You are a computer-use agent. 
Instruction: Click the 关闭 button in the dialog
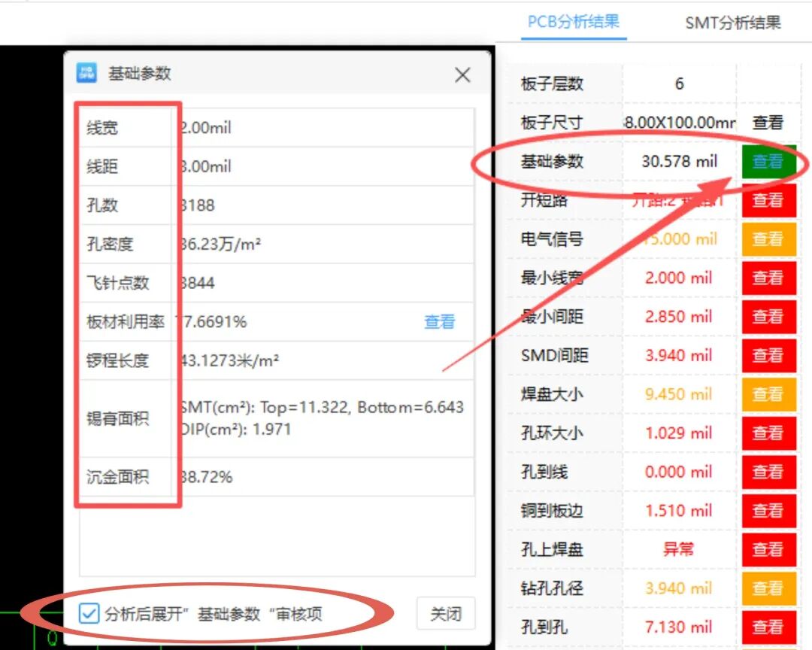(x=446, y=614)
